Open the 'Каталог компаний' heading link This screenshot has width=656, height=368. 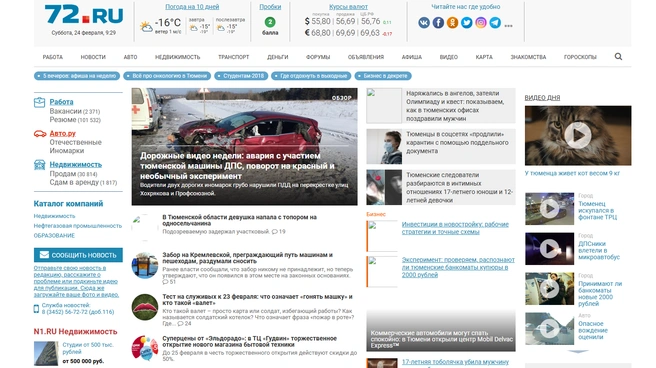[x=68, y=204]
